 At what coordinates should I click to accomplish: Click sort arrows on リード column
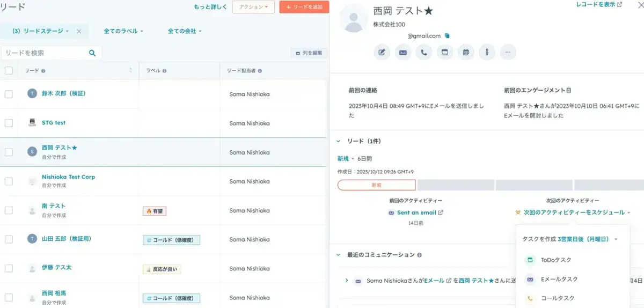tap(130, 70)
